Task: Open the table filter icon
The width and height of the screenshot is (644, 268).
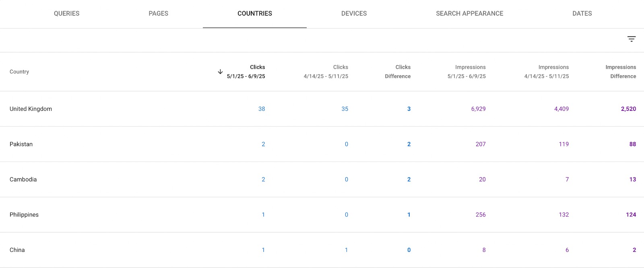Action: coord(631,39)
